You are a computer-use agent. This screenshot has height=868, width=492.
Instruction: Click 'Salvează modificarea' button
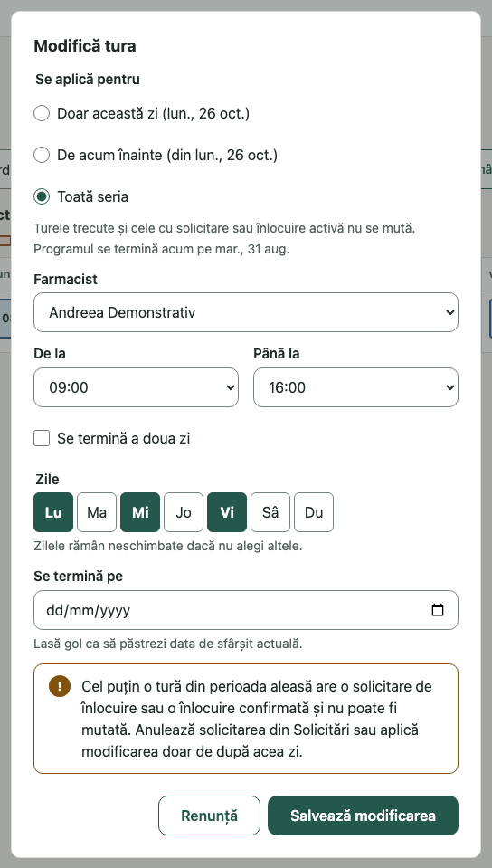coord(363,816)
